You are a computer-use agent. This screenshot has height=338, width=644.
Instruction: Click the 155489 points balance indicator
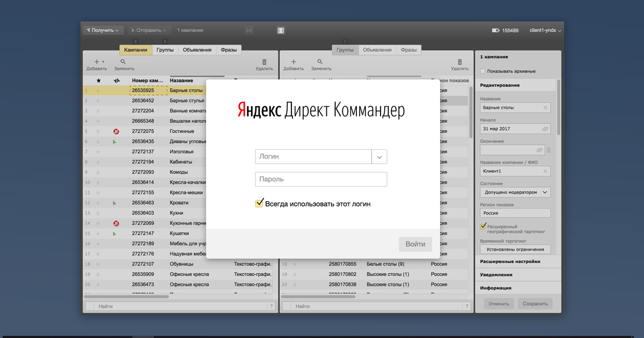tap(505, 31)
